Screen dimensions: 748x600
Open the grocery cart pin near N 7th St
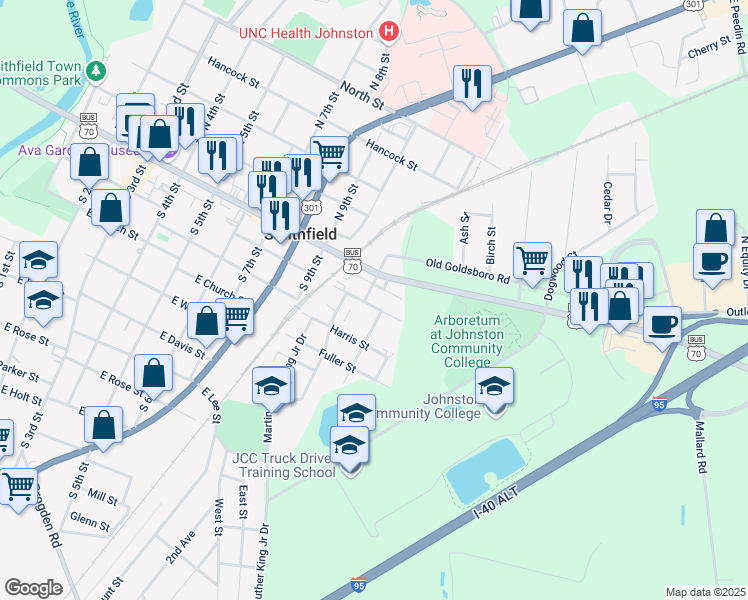click(x=329, y=156)
